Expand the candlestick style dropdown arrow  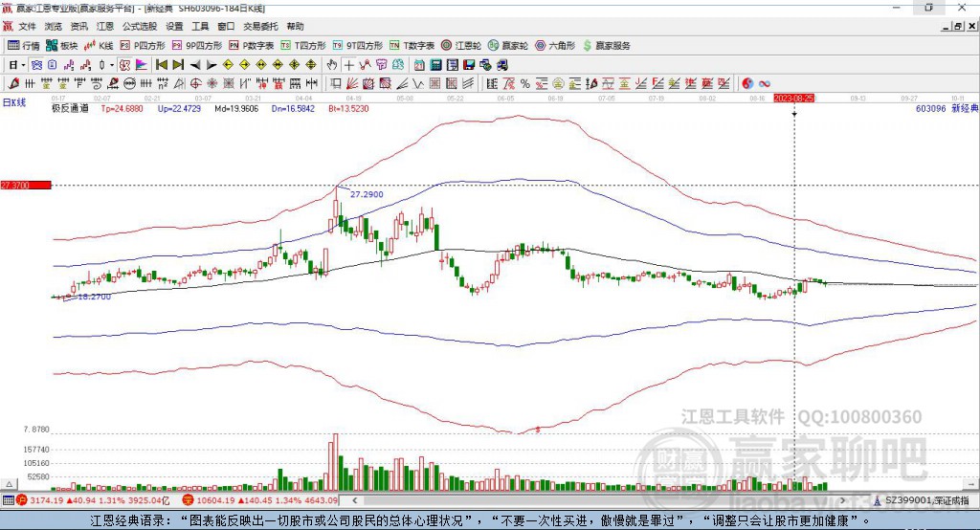[112, 64]
